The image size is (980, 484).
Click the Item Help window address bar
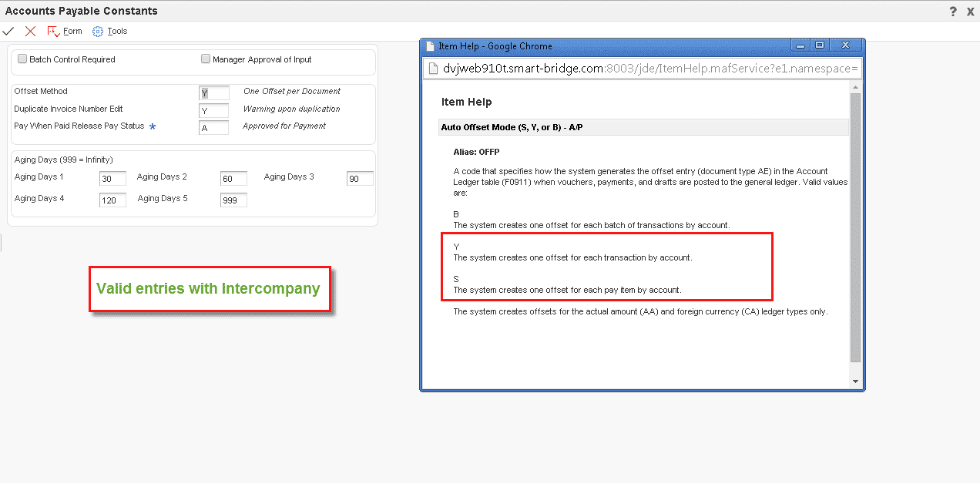pyautogui.click(x=643, y=68)
